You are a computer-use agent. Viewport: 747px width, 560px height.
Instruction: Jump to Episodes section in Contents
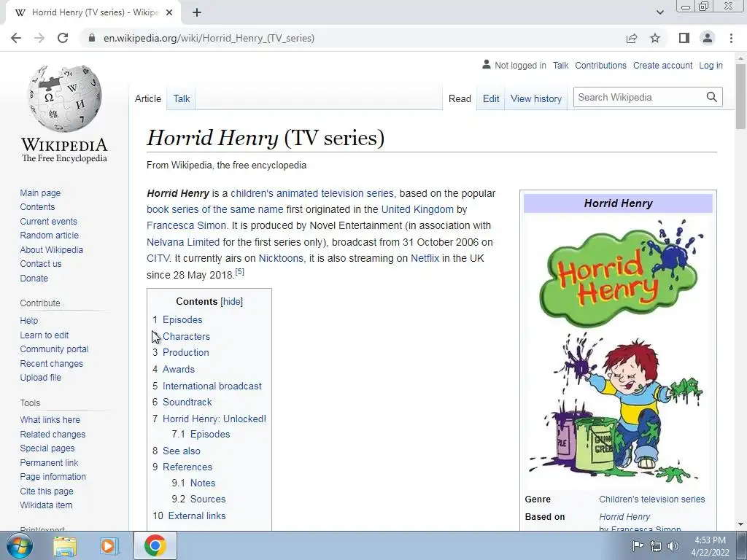(182, 319)
